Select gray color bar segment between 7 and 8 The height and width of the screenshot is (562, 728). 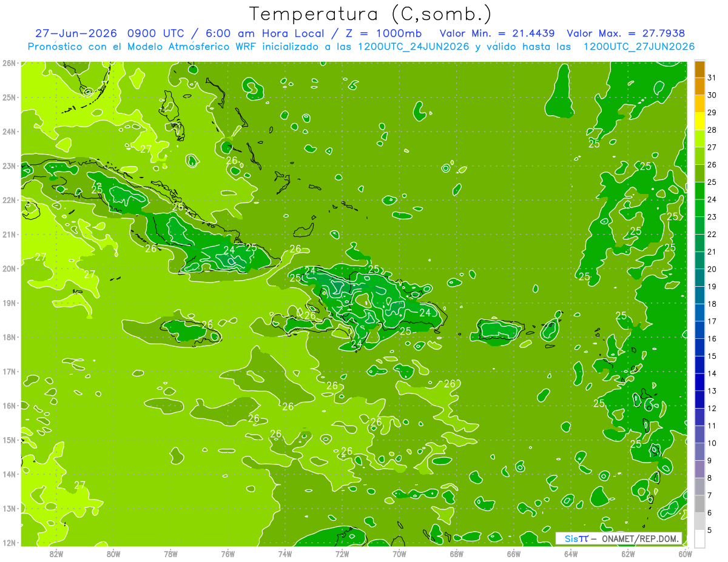click(x=699, y=486)
